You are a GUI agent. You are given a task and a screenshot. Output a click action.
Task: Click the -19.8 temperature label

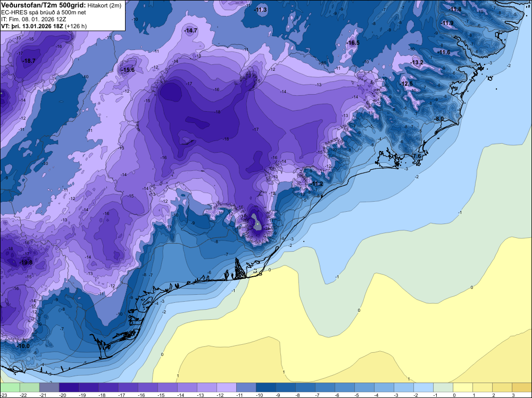point(26,262)
